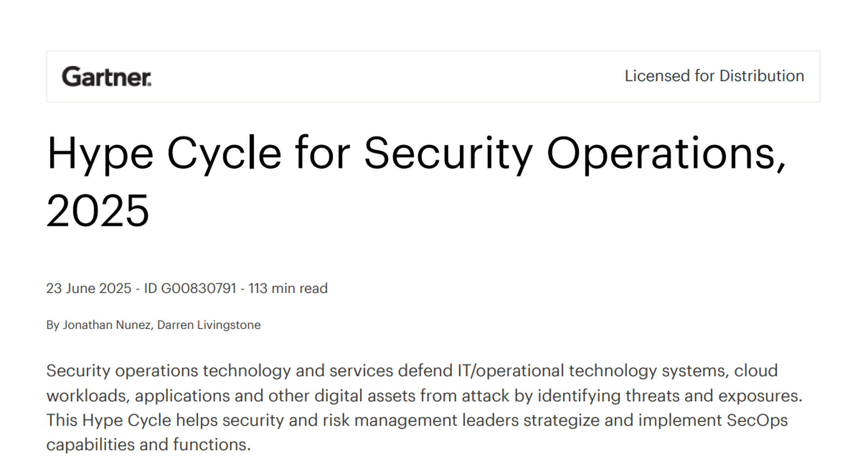The image size is (868, 461).
Task: Click the 113 min read label
Action: [x=288, y=288]
